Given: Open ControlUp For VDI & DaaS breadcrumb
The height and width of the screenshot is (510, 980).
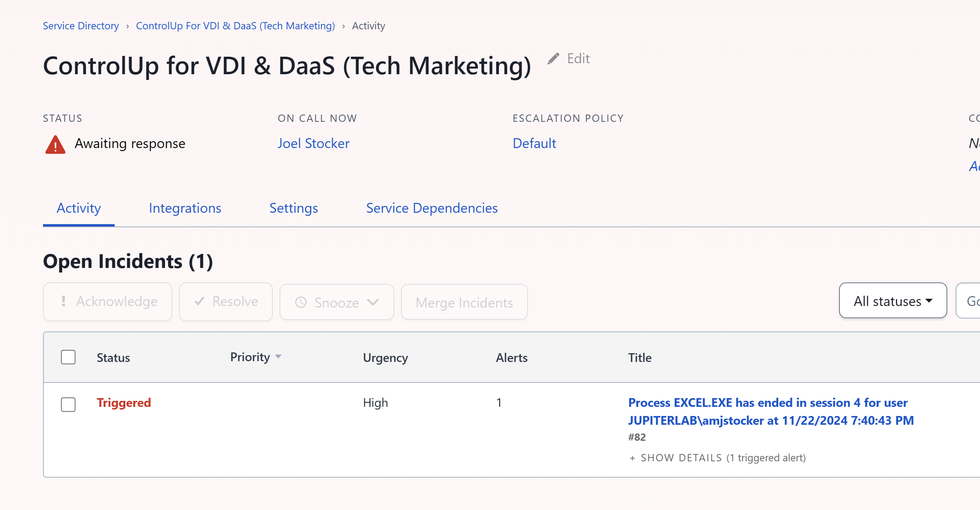Looking at the screenshot, I should [235, 26].
